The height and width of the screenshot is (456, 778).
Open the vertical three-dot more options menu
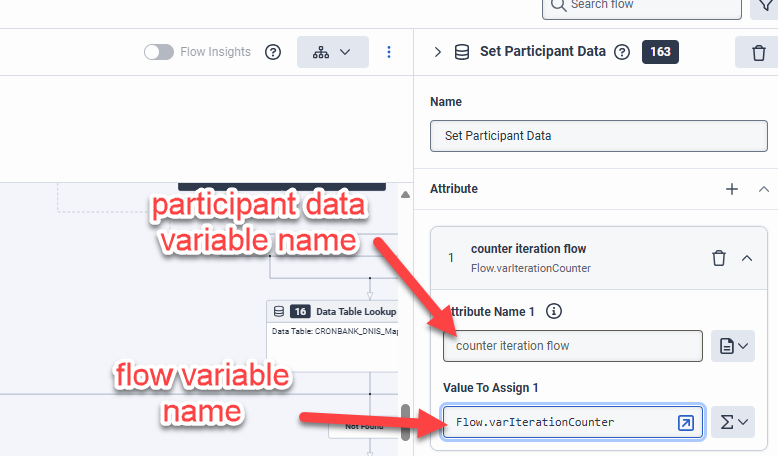389,52
